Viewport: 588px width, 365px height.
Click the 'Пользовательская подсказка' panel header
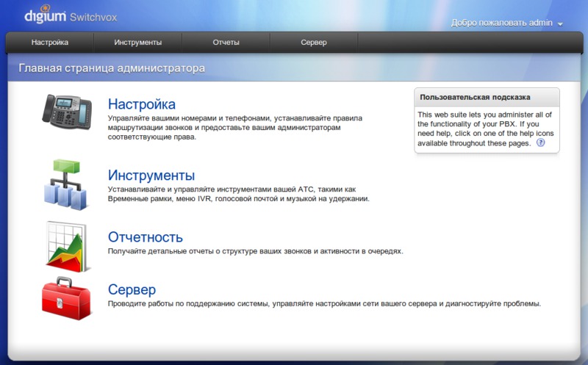coord(487,98)
